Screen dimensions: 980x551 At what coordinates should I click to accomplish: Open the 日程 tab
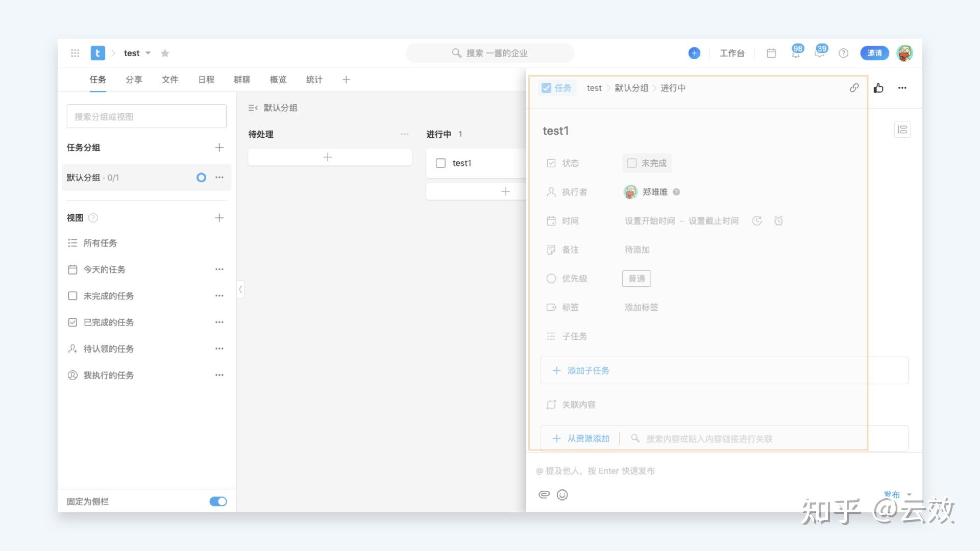206,80
